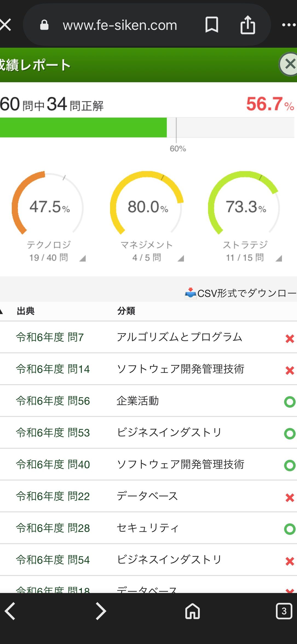
Task: Close the 成績レポート panel
Action: point(290,64)
